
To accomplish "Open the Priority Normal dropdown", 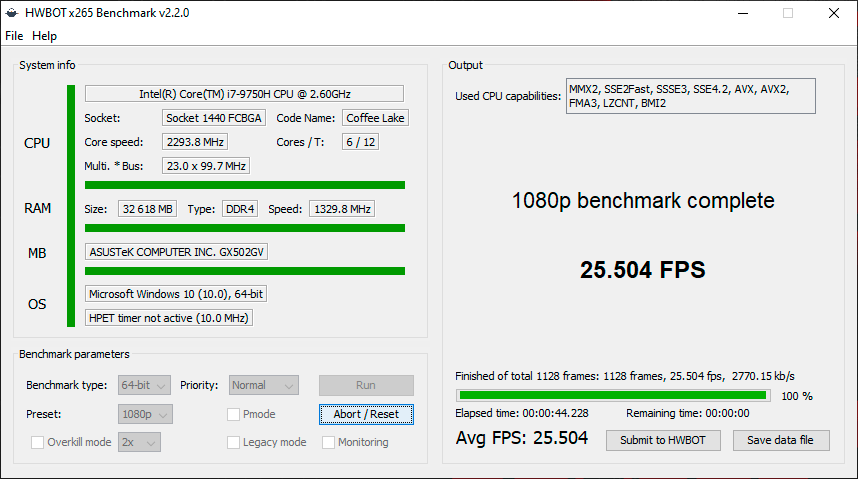I will 264,385.
